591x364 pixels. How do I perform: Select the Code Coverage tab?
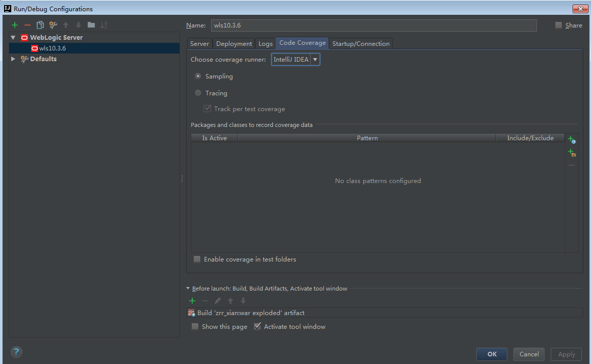tap(302, 43)
